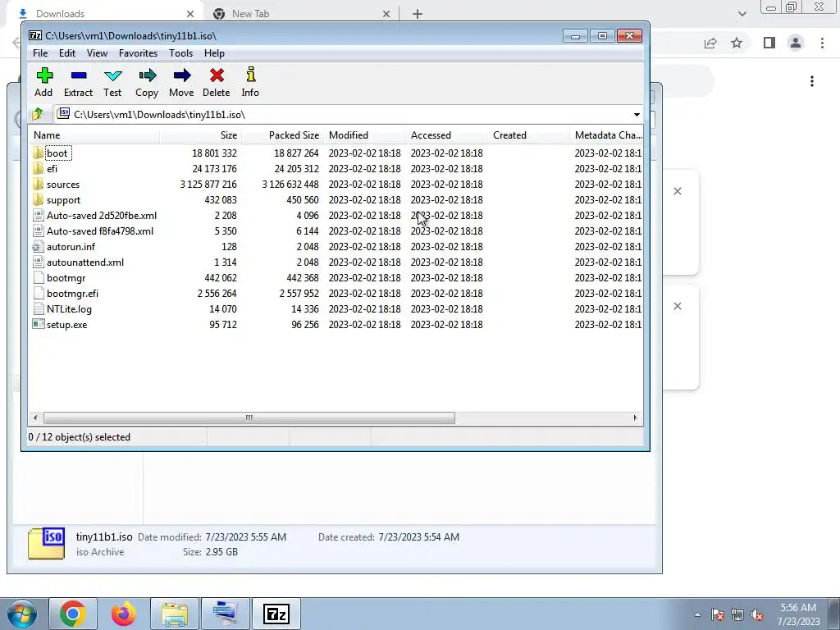
Task: Sort the list by Size column
Action: [x=201, y=135]
